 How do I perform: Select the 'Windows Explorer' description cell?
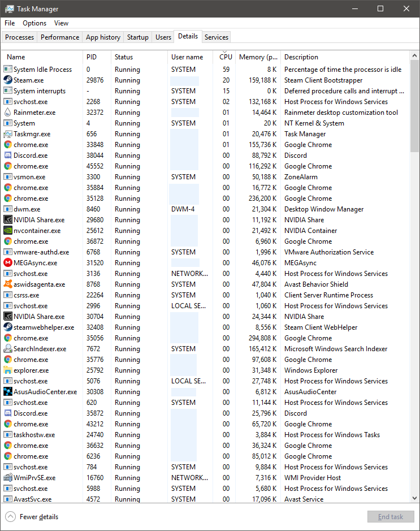[311, 370]
